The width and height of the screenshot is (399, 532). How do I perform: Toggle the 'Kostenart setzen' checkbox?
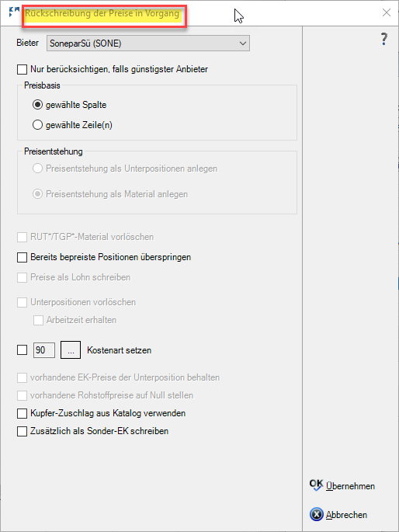[22, 349]
